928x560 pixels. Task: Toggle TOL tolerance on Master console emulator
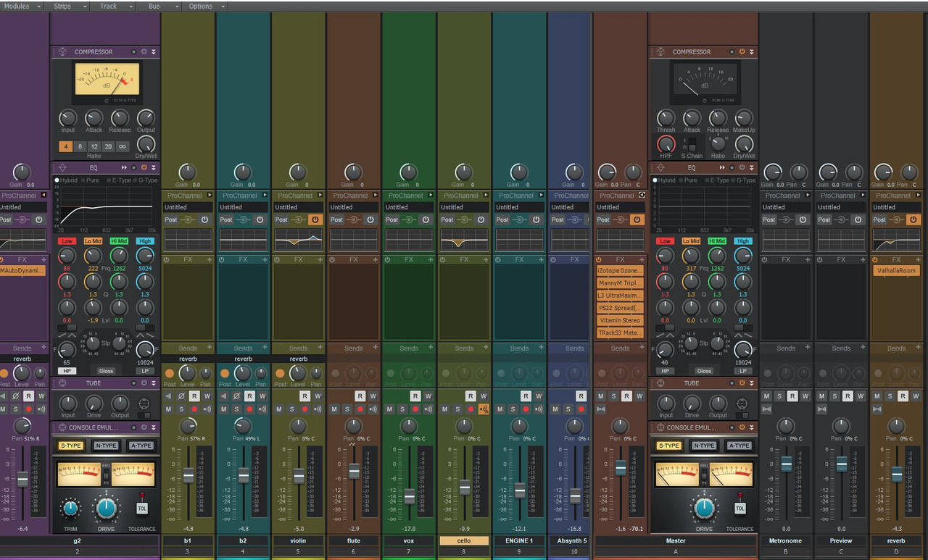[x=740, y=508]
